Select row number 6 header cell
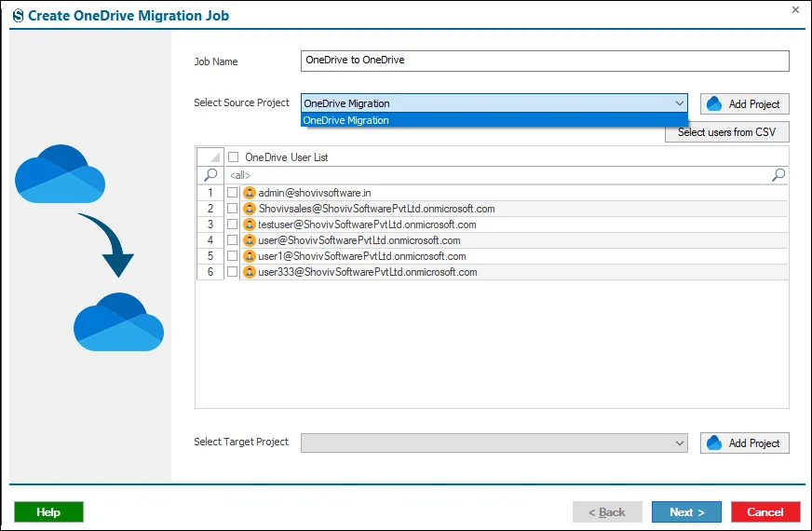The width and height of the screenshot is (812, 531). [210, 272]
